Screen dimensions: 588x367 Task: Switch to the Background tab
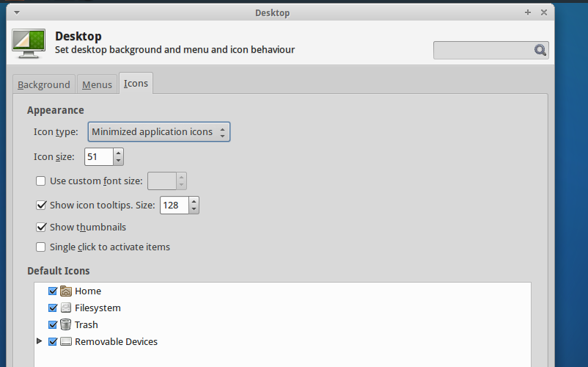tap(44, 84)
